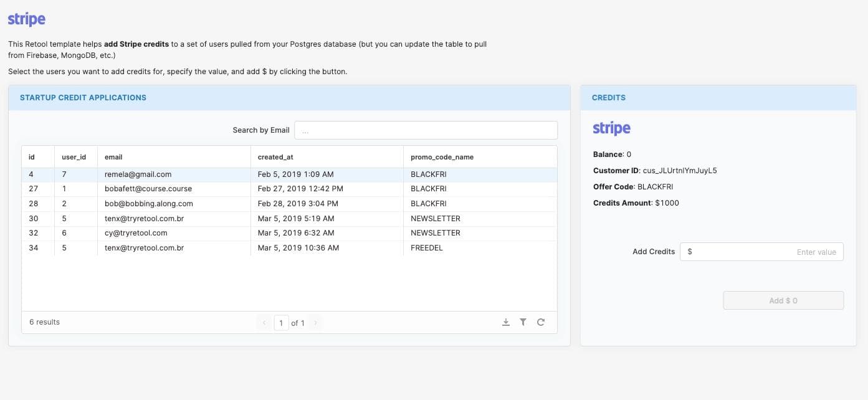Viewport: 868px width, 400px height.
Task: Click the user_id column header
Action: pyautogui.click(x=74, y=157)
